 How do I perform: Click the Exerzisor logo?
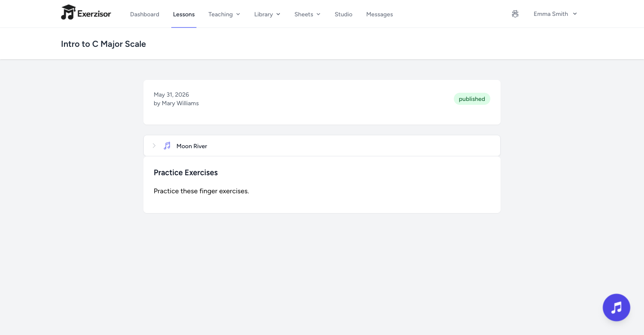(x=86, y=12)
